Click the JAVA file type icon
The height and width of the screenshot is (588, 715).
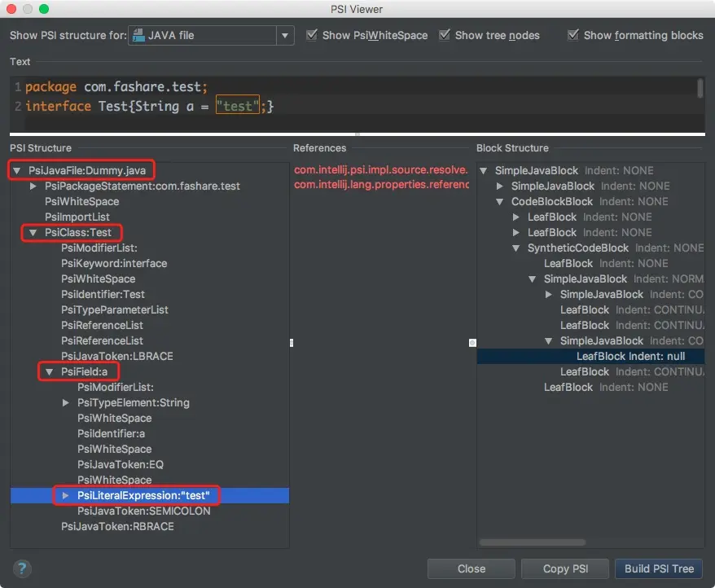[138, 35]
